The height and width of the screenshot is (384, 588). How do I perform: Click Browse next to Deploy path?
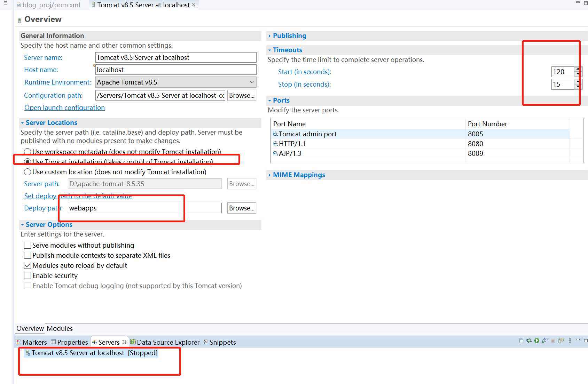coord(242,208)
